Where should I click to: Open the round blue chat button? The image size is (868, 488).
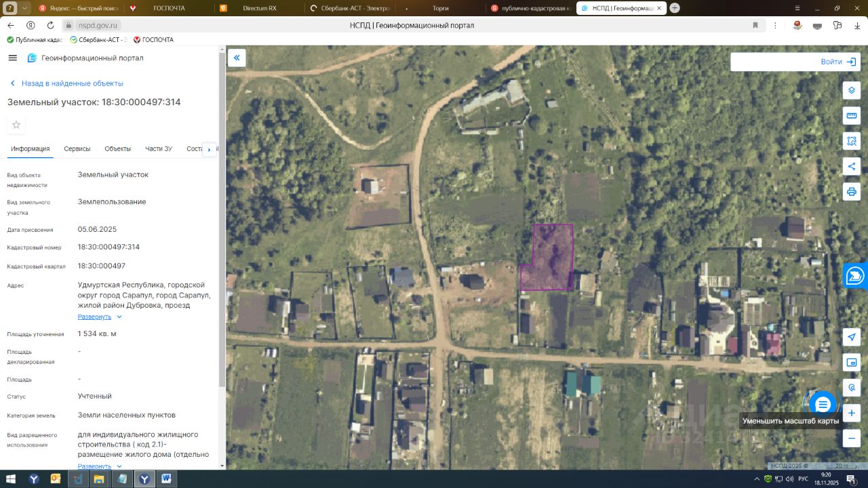(x=823, y=405)
